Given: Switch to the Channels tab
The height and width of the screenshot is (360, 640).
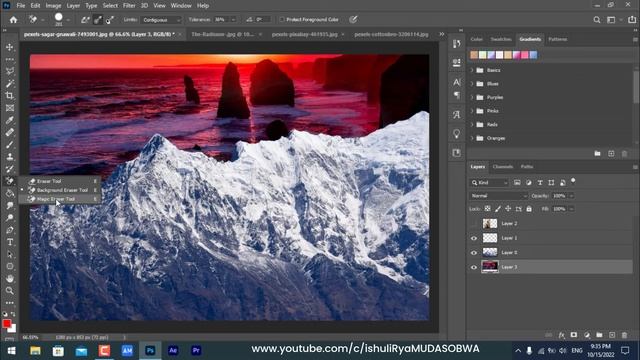Looking at the screenshot, I should [502, 167].
